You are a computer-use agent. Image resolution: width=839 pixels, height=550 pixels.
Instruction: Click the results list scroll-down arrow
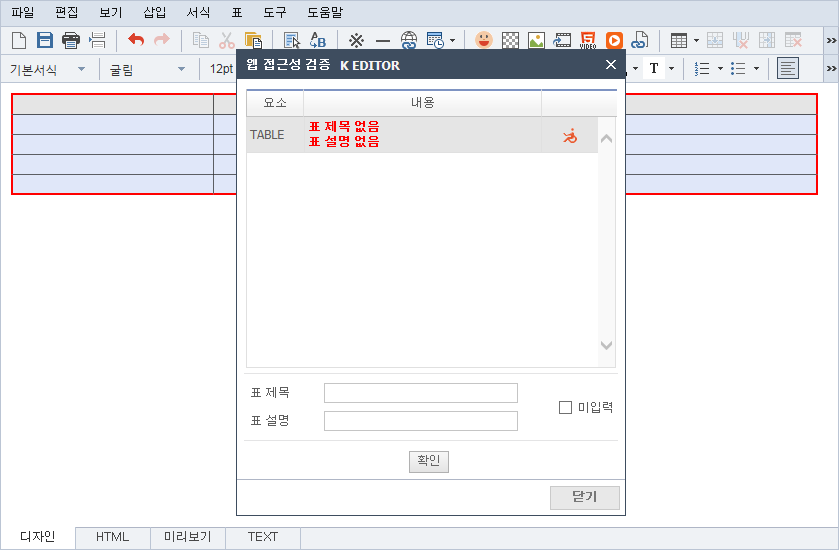[606, 345]
